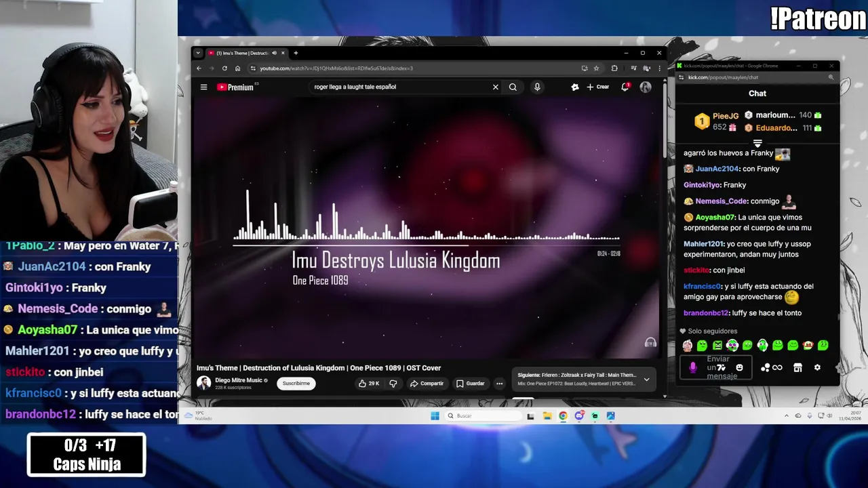Reload the YouTube page

pos(224,68)
